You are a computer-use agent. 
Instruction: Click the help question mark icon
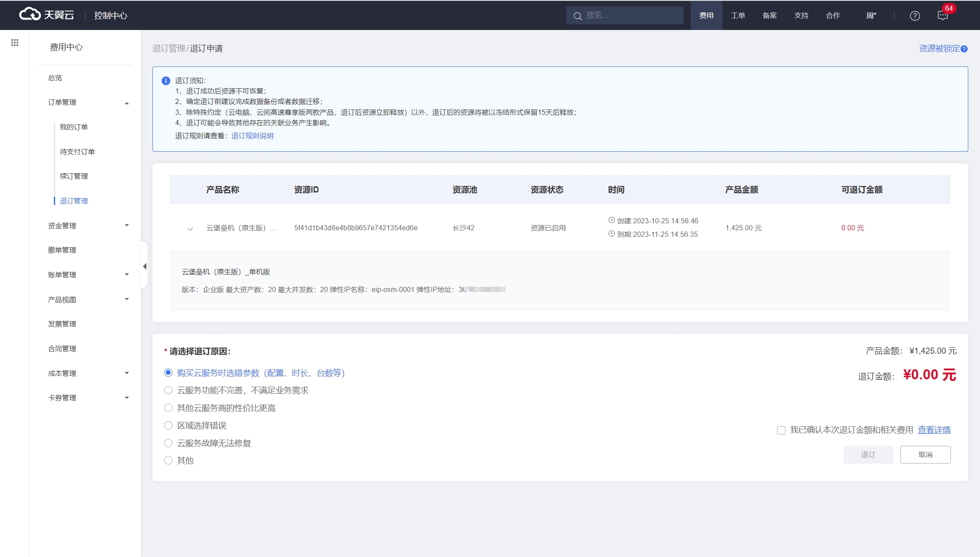tap(915, 16)
